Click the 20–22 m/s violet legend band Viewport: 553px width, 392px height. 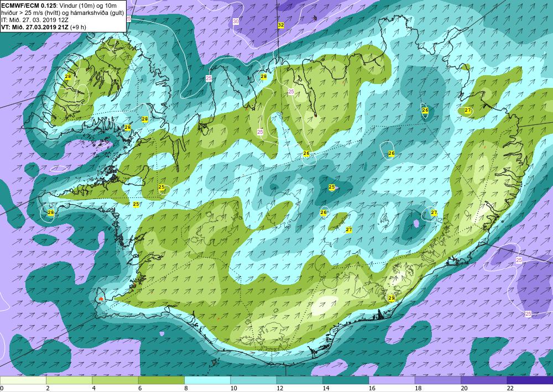pos(484,380)
